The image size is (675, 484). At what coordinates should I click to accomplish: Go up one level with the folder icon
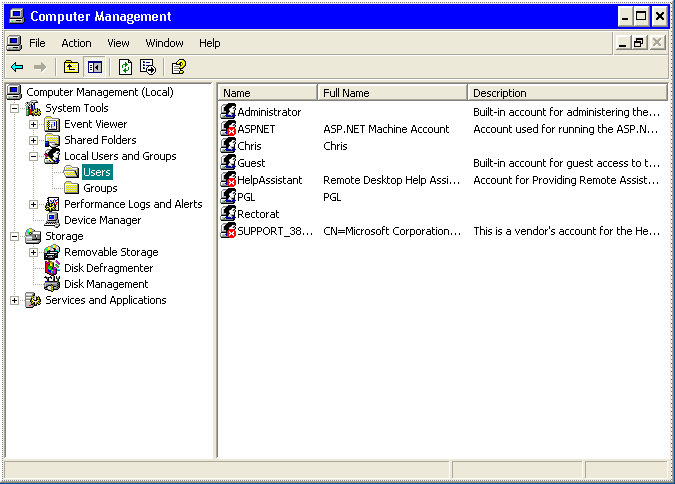[x=71, y=67]
